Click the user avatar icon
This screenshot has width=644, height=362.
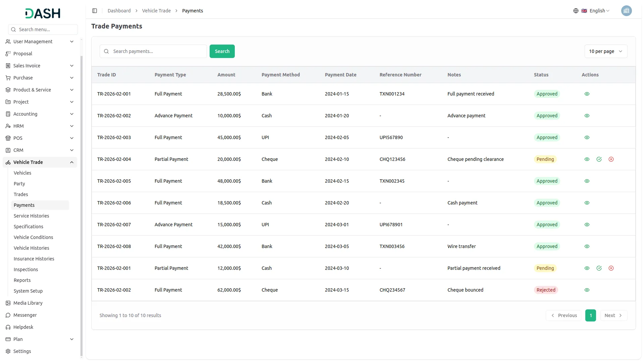pos(626,11)
